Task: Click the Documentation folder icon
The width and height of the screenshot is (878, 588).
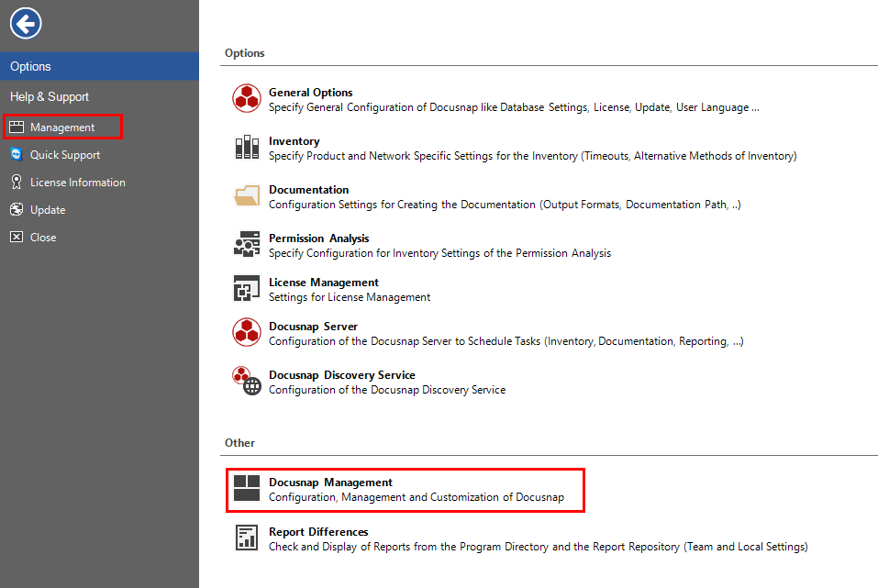Action: pyautogui.click(x=247, y=195)
